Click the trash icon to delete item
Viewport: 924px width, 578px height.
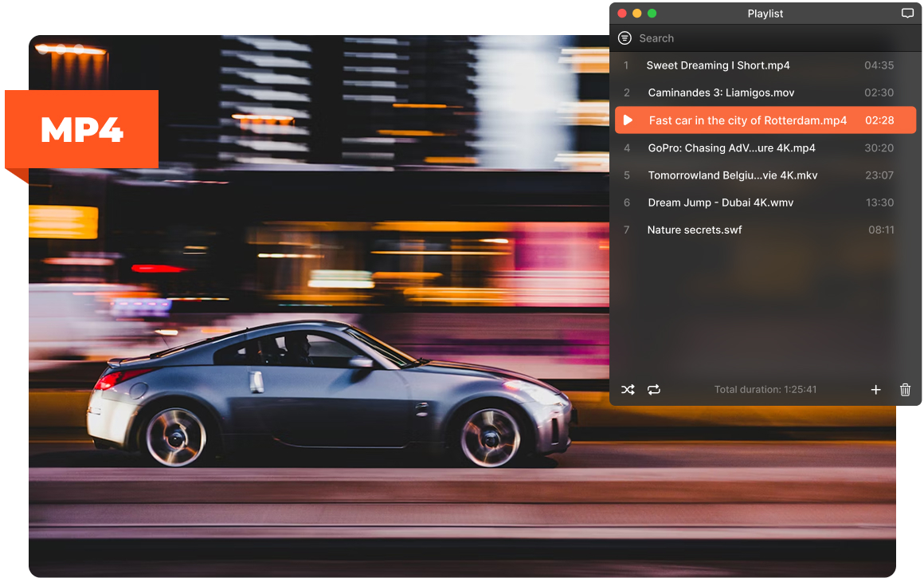(x=905, y=390)
